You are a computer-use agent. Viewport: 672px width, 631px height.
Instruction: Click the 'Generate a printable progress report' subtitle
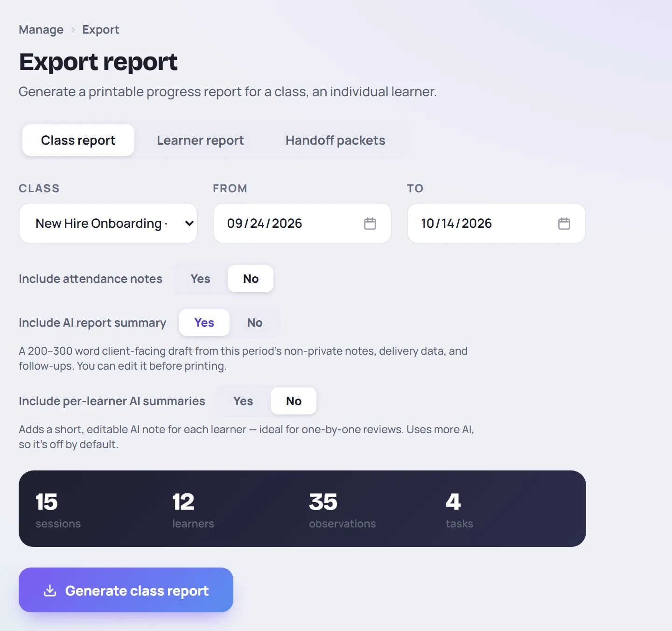(228, 91)
